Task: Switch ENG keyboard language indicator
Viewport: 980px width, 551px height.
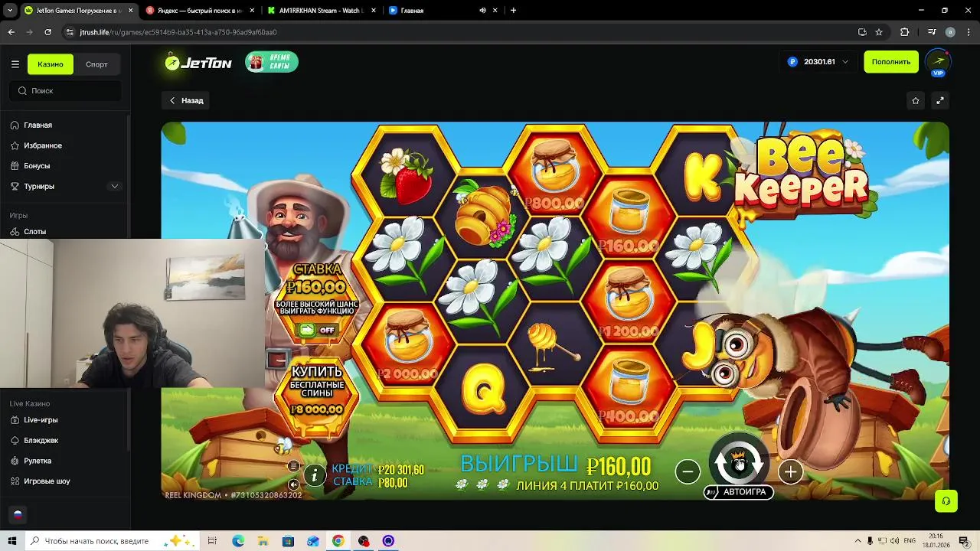Action: (x=910, y=541)
